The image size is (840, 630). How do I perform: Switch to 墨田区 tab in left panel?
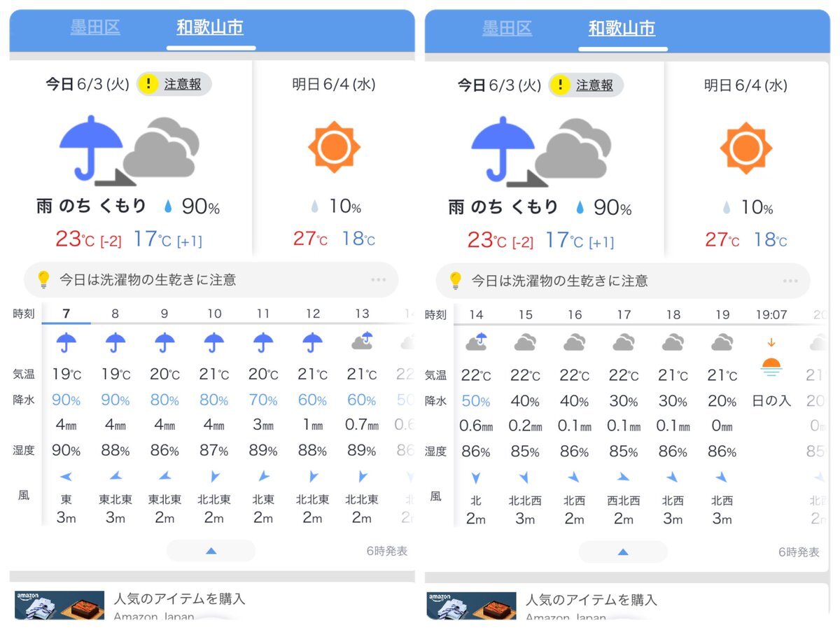pyautogui.click(x=95, y=28)
